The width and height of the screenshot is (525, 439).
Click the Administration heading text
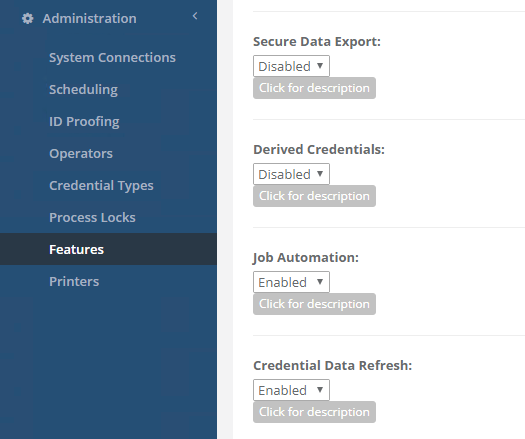[x=89, y=18]
